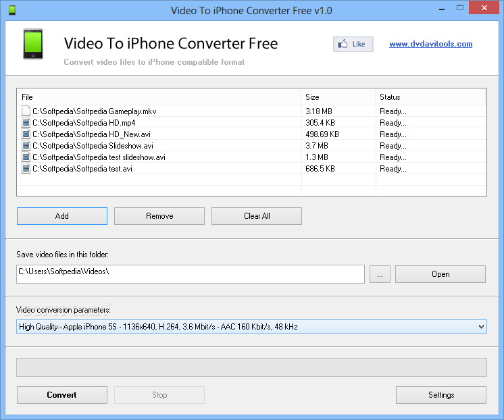Select the Softpedia Gameplay.mkv file row
Viewport: 504px width, 420px height.
coord(251,111)
